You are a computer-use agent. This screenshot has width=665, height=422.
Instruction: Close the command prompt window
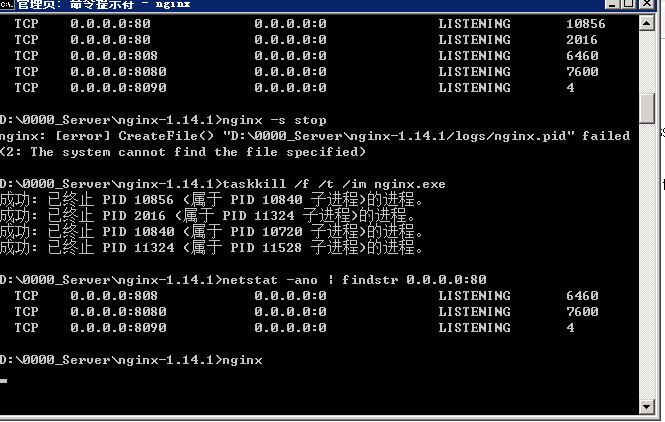point(647,4)
